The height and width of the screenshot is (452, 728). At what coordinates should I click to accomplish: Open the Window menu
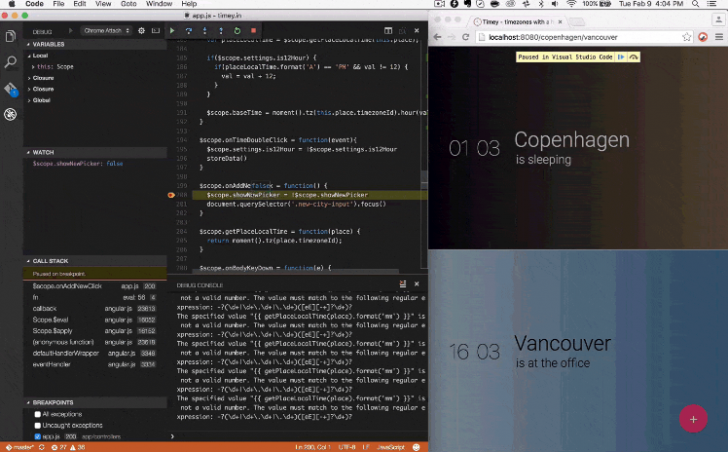coord(159,4)
